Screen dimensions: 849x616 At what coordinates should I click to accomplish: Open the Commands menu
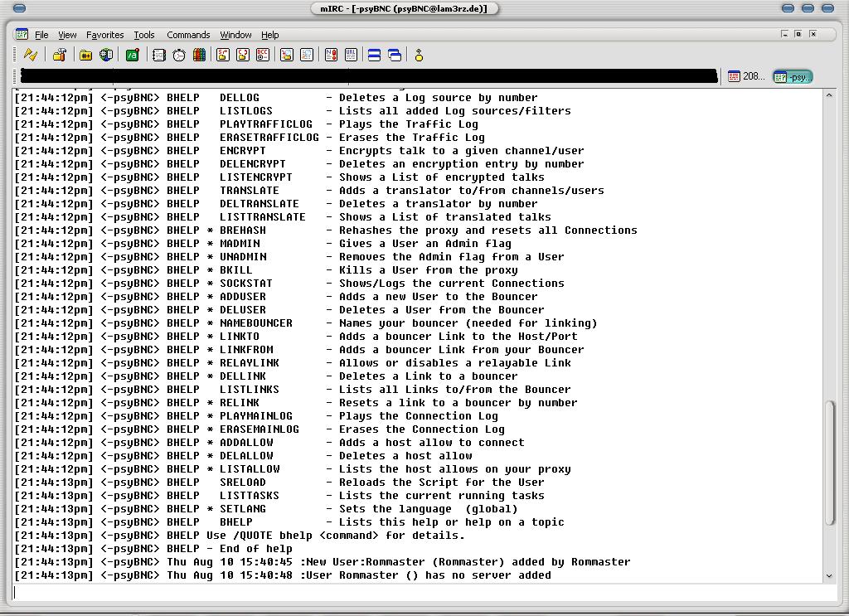pyautogui.click(x=188, y=35)
